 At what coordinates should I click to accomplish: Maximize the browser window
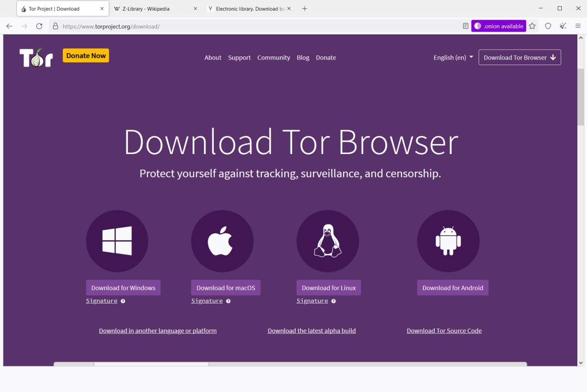[559, 8]
